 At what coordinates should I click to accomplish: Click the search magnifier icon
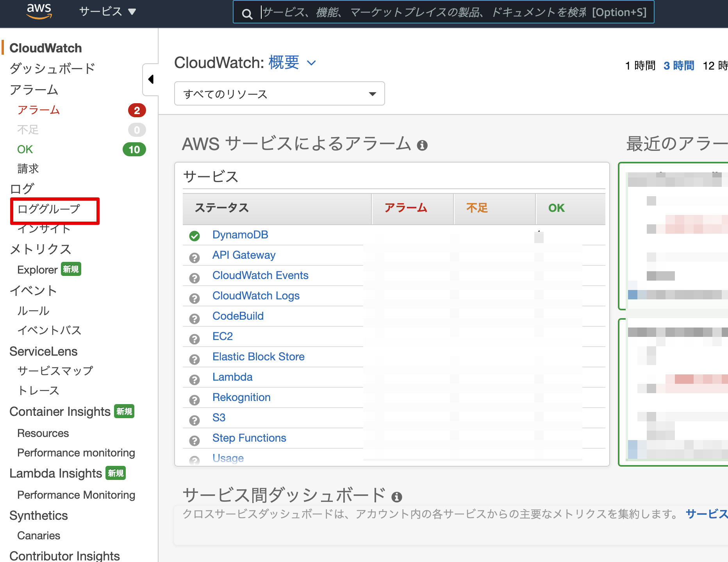click(x=247, y=14)
